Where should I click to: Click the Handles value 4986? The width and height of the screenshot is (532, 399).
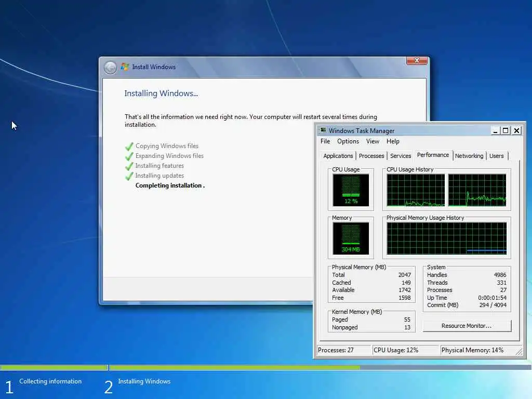coord(500,275)
